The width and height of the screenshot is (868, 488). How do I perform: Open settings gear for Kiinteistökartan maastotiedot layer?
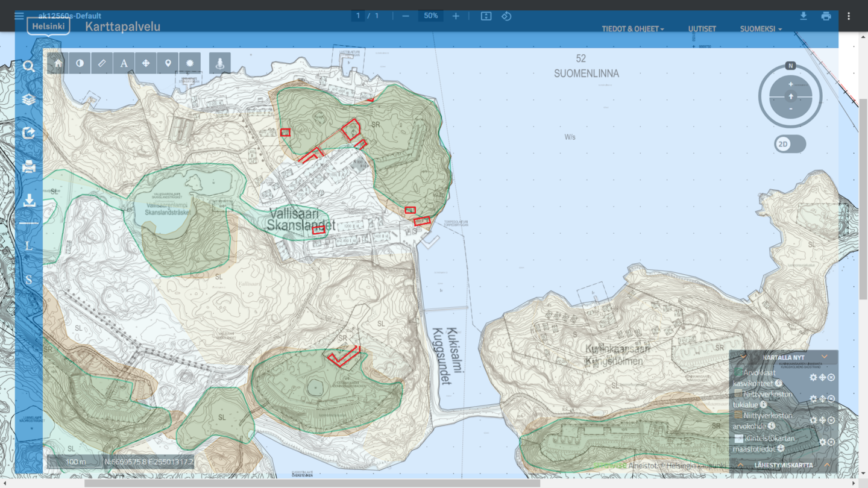pos(822,442)
